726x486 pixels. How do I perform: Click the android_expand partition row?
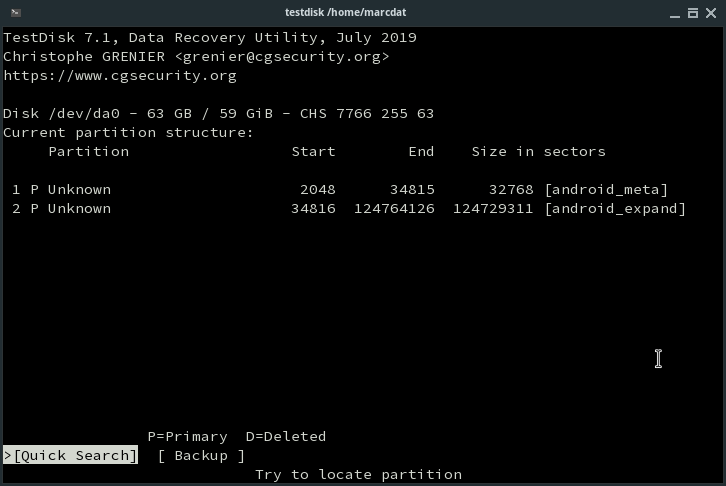click(344, 209)
